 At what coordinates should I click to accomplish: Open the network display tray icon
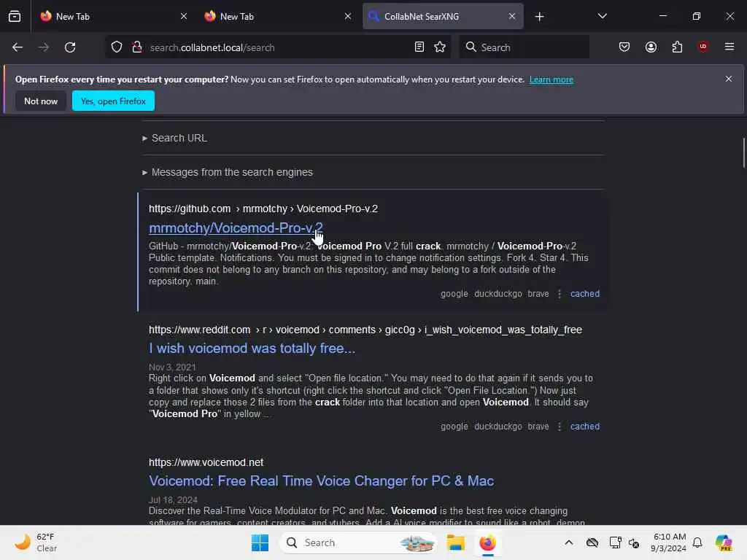(x=615, y=542)
